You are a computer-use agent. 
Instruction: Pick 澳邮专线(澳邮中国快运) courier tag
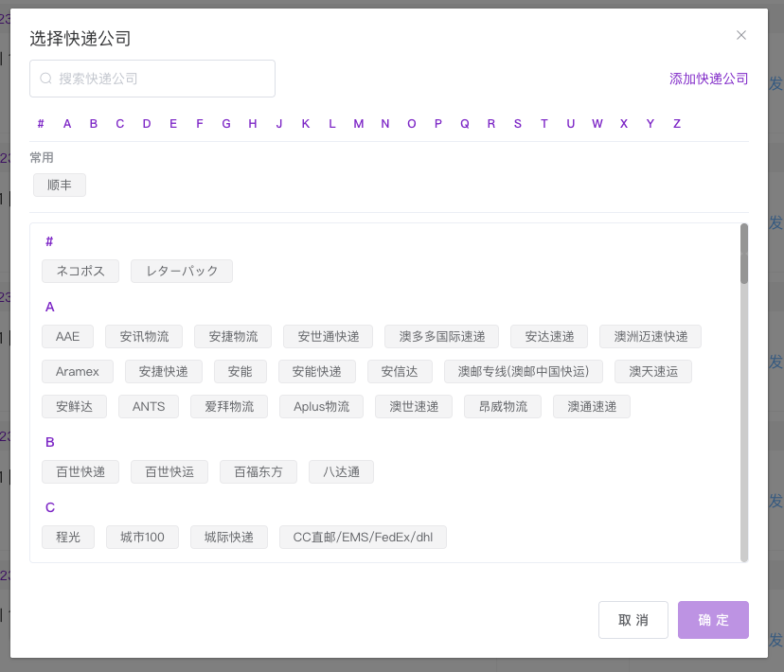point(524,371)
